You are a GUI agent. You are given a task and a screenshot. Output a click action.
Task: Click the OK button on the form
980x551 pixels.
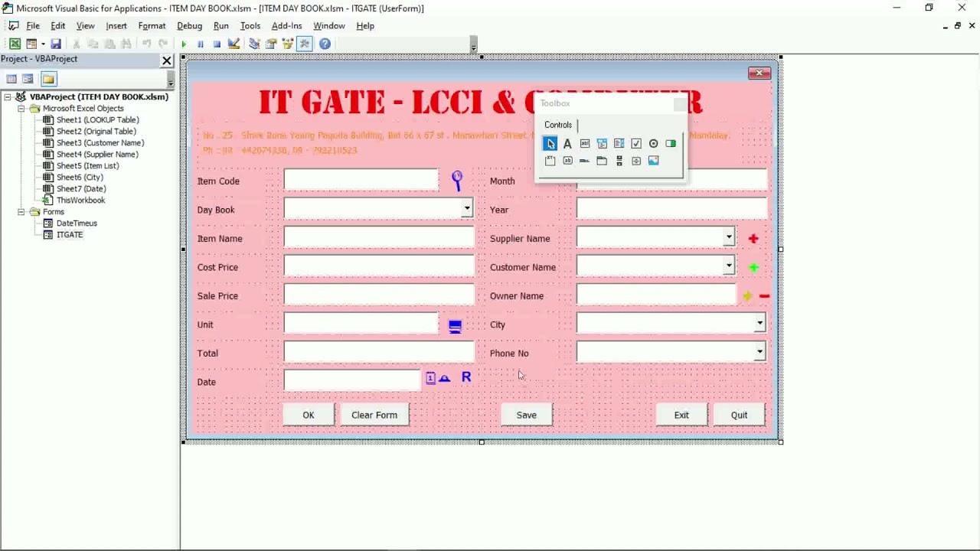(309, 415)
